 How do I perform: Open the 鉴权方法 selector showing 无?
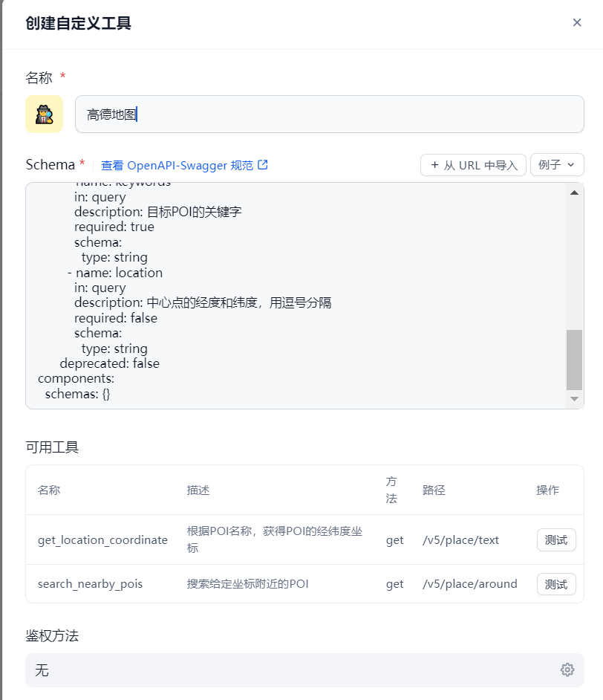click(304, 670)
